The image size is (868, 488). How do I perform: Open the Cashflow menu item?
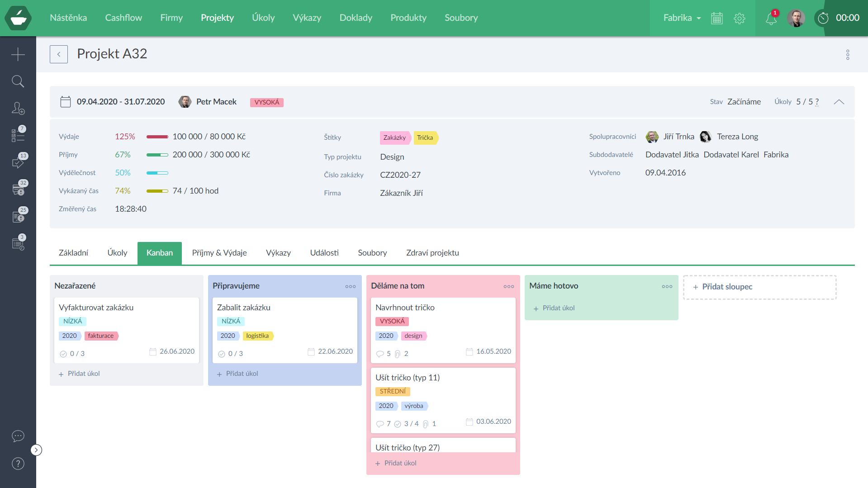(123, 18)
